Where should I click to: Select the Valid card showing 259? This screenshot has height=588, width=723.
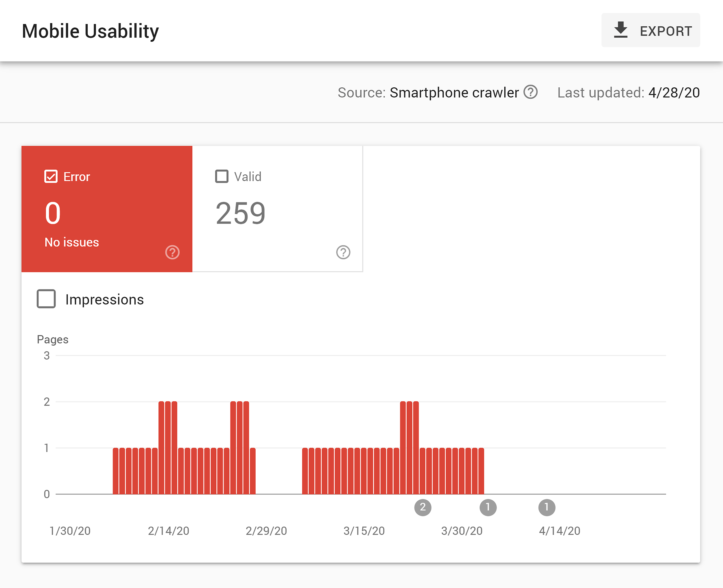pyautogui.click(x=277, y=209)
